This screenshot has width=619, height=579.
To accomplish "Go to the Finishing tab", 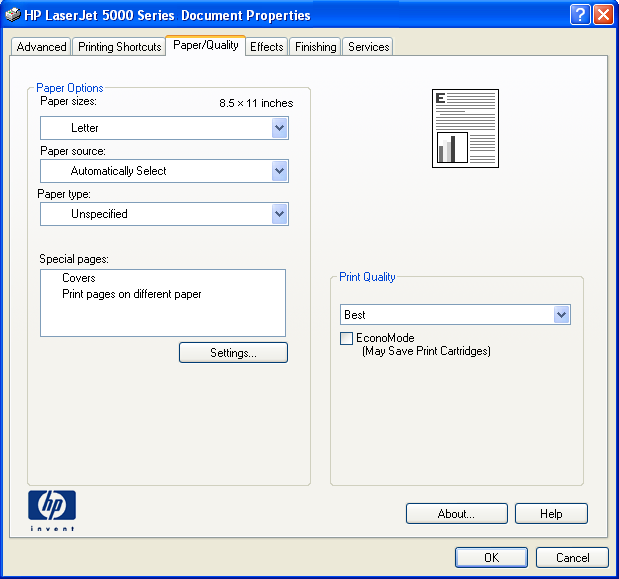I will (315, 47).
